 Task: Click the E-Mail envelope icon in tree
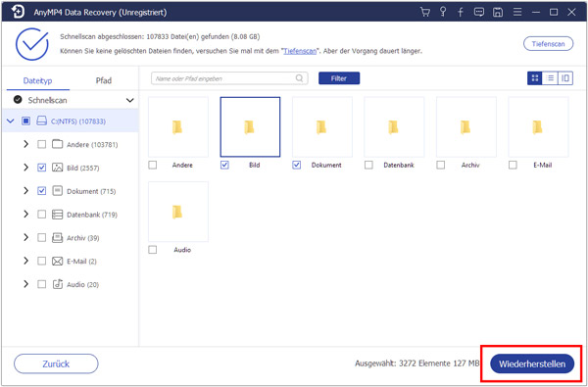pyautogui.click(x=57, y=261)
